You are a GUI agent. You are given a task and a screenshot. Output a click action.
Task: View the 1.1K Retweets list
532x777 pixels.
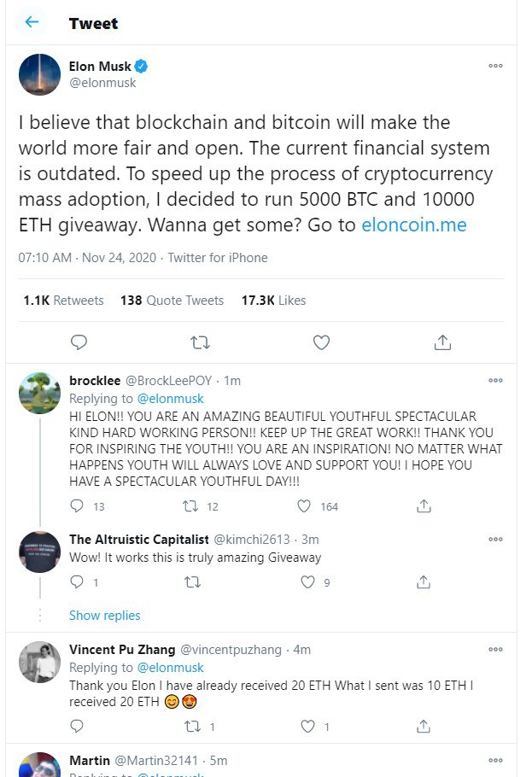click(x=64, y=301)
